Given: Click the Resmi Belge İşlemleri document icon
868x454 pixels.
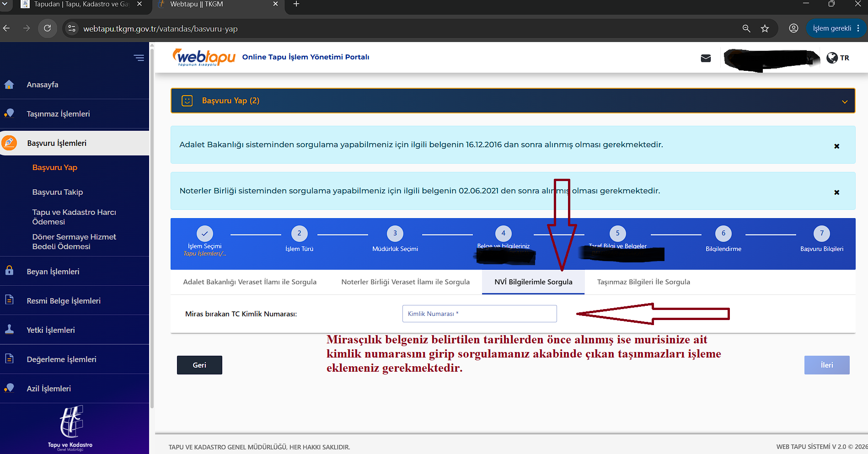Looking at the screenshot, I should pyautogui.click(x=9, y=300).
